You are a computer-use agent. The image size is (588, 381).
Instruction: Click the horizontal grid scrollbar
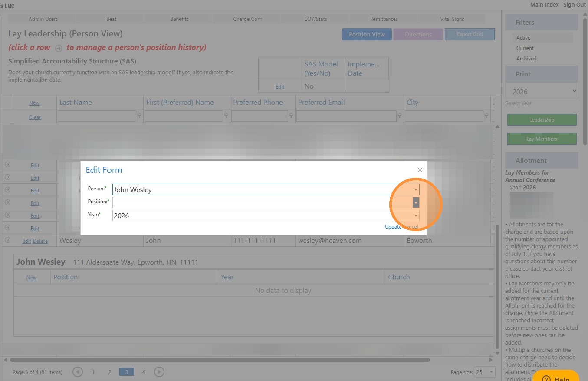pyautogui.click(x=220, y=360)
